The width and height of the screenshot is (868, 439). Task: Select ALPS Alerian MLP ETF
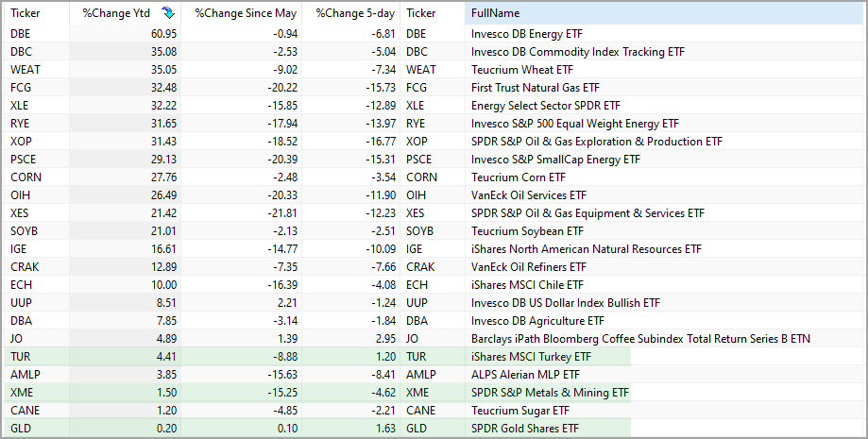[525, 375]
